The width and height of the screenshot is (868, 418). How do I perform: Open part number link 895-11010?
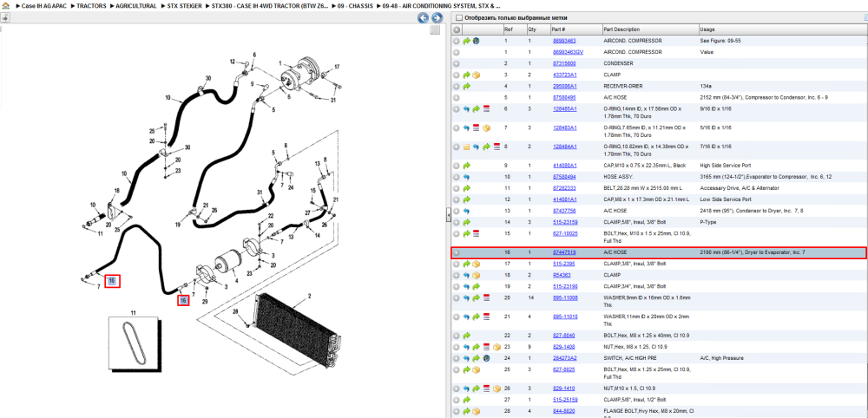pyautogui.click(x=564, y=317)
